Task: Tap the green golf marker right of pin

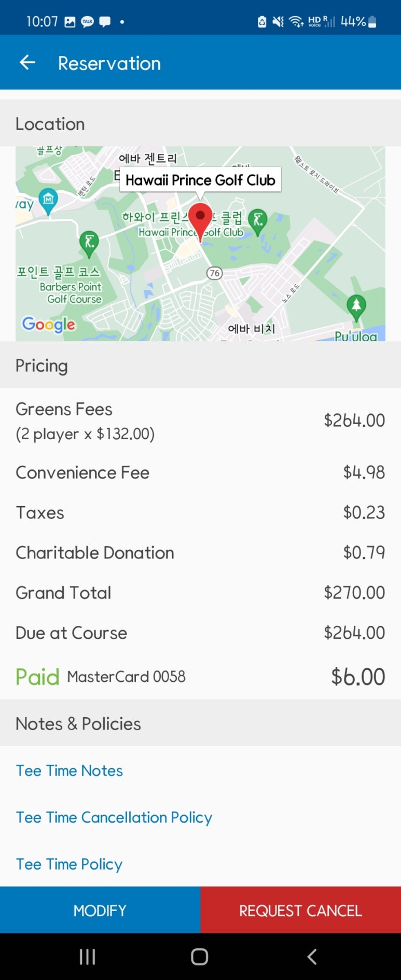Action: (x=258, y=220)
